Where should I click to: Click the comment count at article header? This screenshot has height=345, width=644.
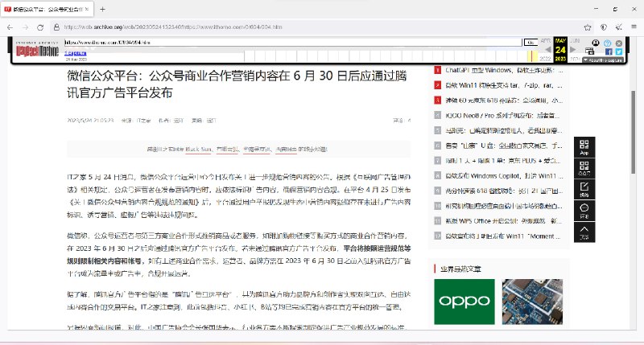pyautogui.click(x=402, y=121)
